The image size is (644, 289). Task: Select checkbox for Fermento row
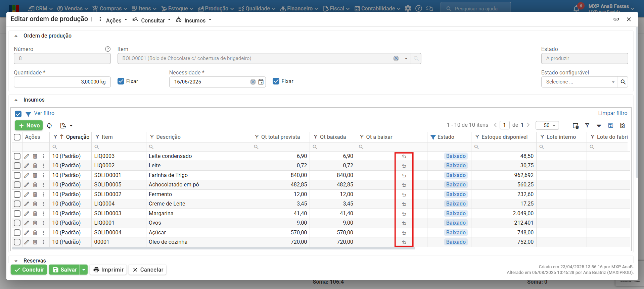(x=17, y=194)
